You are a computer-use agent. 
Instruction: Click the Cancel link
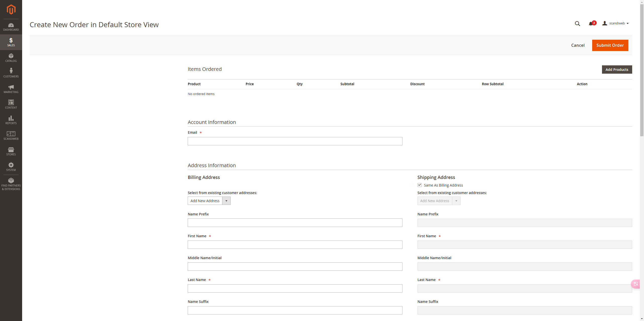pyautogui.click(x=578, y=45)
